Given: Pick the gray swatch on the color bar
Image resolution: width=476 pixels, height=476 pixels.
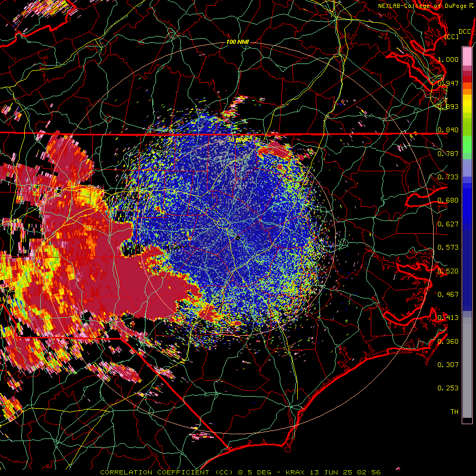Looking at the screenshot, I should tap(467, 368).
